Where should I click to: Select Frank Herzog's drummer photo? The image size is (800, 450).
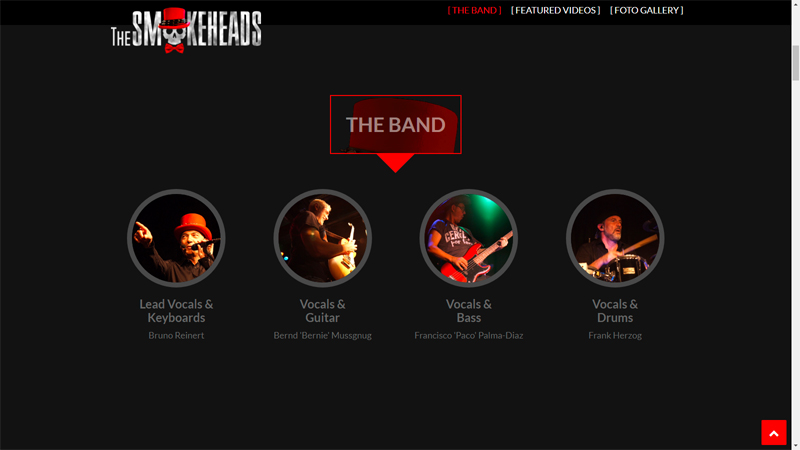pyautogui.click(x=615, y=238)
